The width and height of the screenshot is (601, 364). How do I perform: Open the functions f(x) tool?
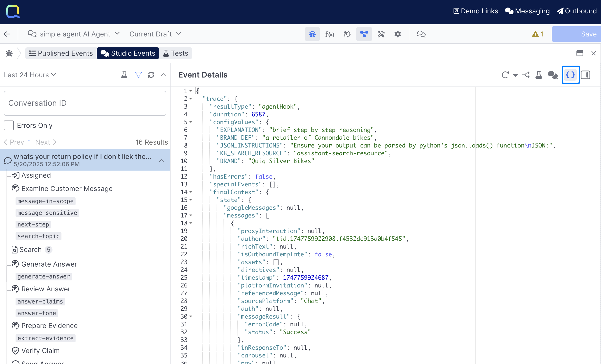pyautogui.click(x=329, y=34)
